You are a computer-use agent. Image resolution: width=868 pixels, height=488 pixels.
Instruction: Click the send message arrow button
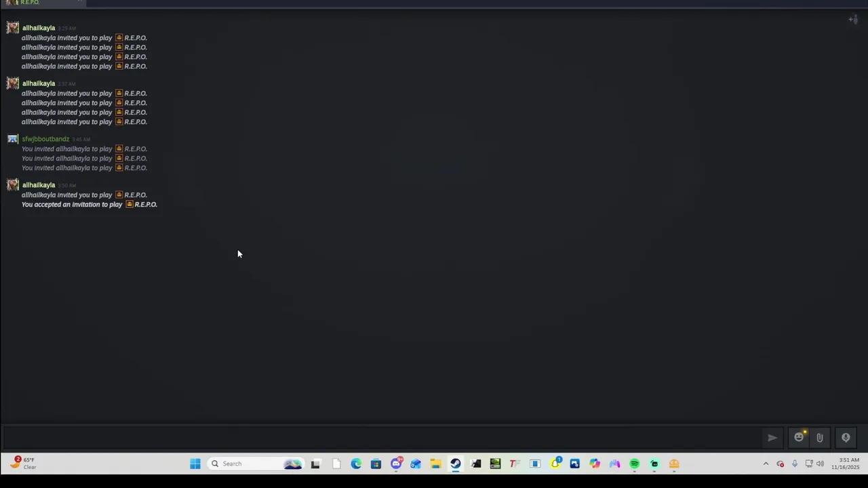(x=772, y=438)
